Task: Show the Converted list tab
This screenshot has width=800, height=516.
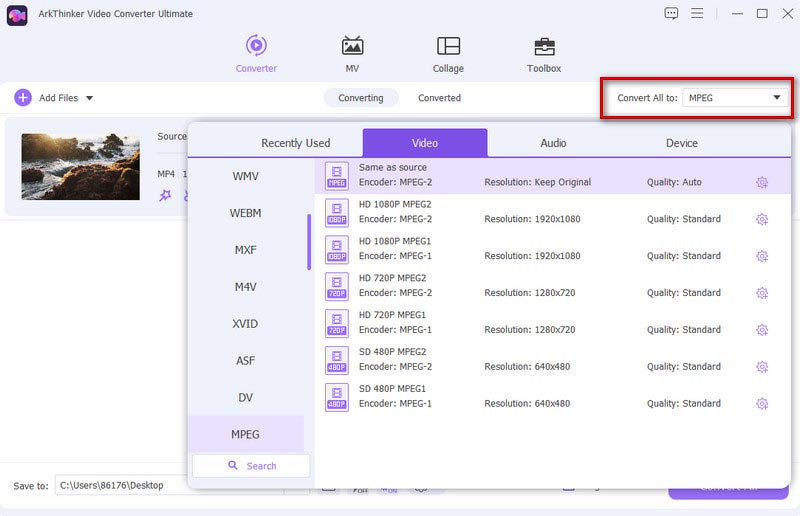Action: coord(439,97)
